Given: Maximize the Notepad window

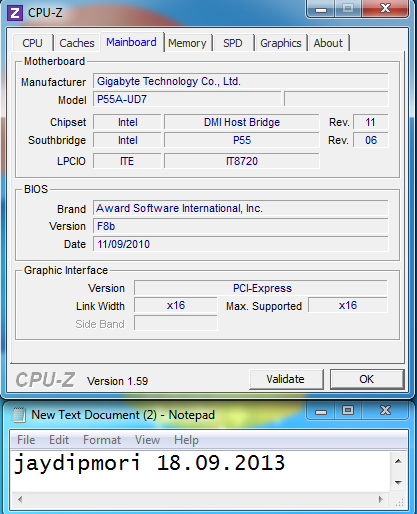Looking at the screenshot, I should click(348, 410).
